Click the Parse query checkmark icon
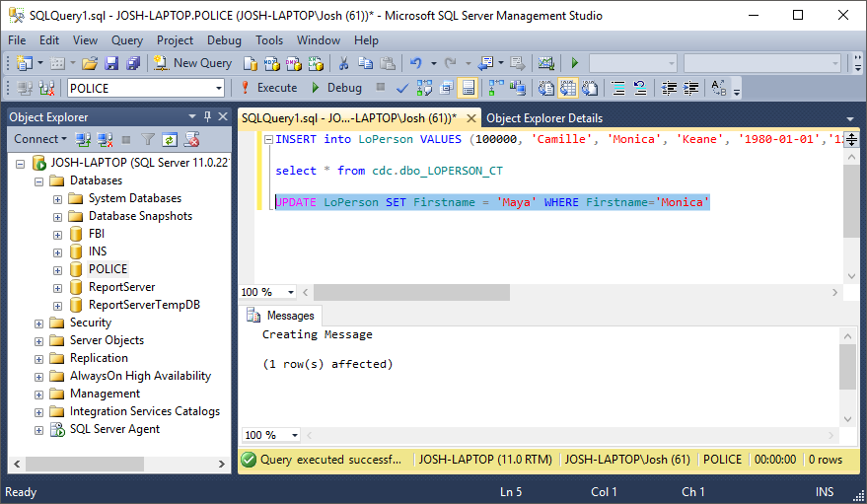This screenshot has height=504, width=867. (402, 88)
